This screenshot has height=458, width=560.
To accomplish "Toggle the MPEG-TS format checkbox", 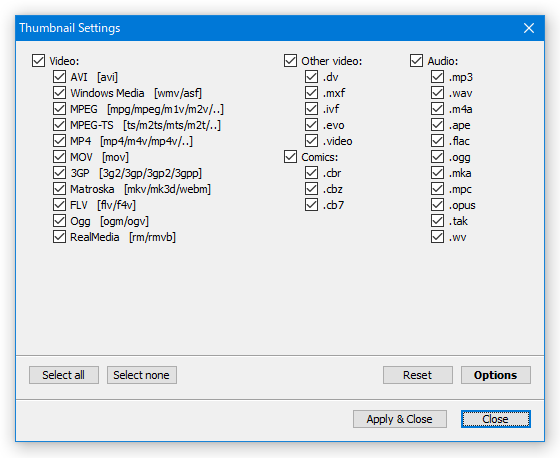I will (x=60, y=125).
